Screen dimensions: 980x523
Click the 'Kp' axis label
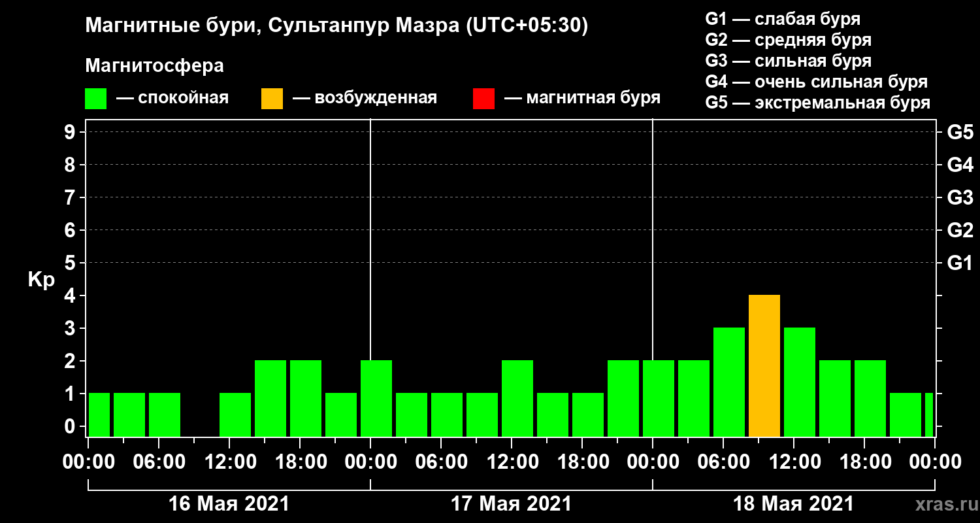click(x=41, y=280)
